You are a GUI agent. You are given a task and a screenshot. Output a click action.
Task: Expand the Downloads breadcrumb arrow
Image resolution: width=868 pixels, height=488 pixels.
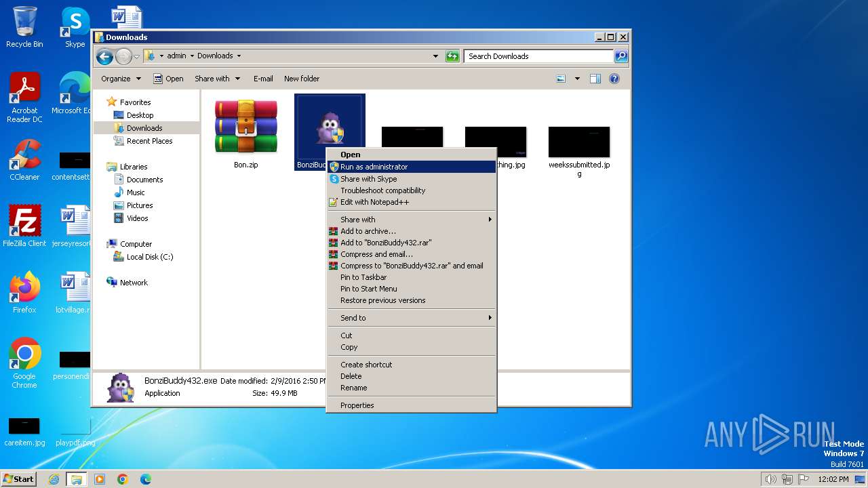239,56
